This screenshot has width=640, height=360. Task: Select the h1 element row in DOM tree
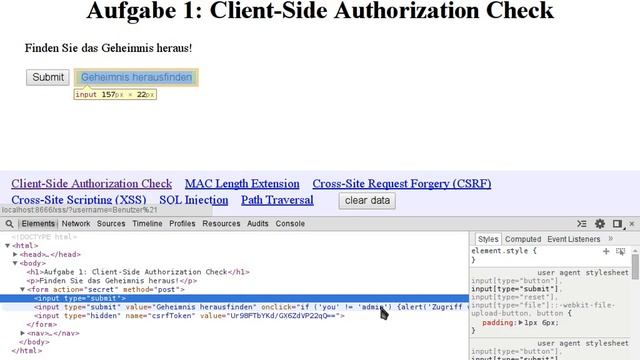click(138, 272)
